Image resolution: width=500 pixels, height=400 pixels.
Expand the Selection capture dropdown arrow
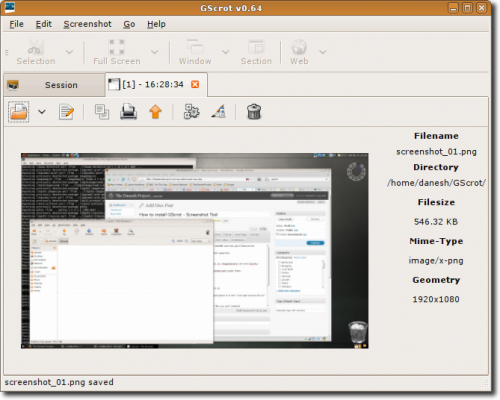69,52
